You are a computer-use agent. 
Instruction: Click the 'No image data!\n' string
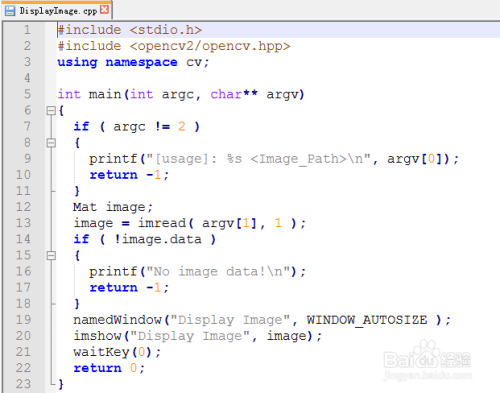(219, 272)
